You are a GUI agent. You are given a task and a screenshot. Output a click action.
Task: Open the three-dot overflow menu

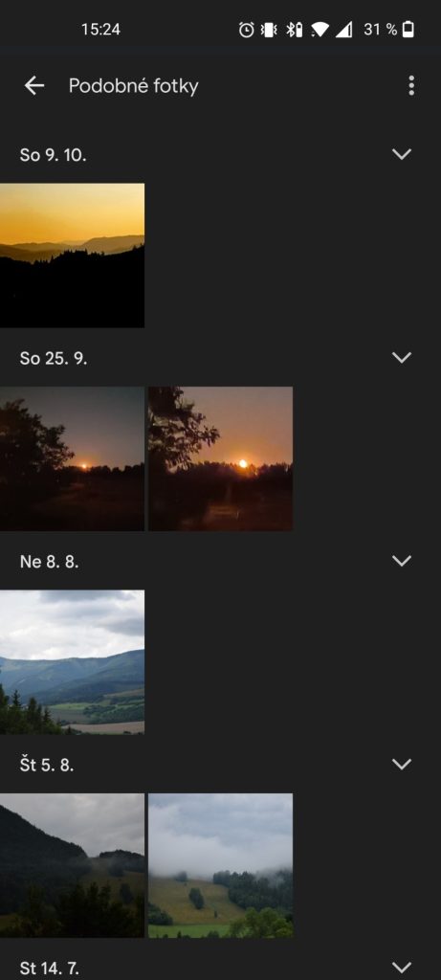pyautogui.click(x=411, y=85)
